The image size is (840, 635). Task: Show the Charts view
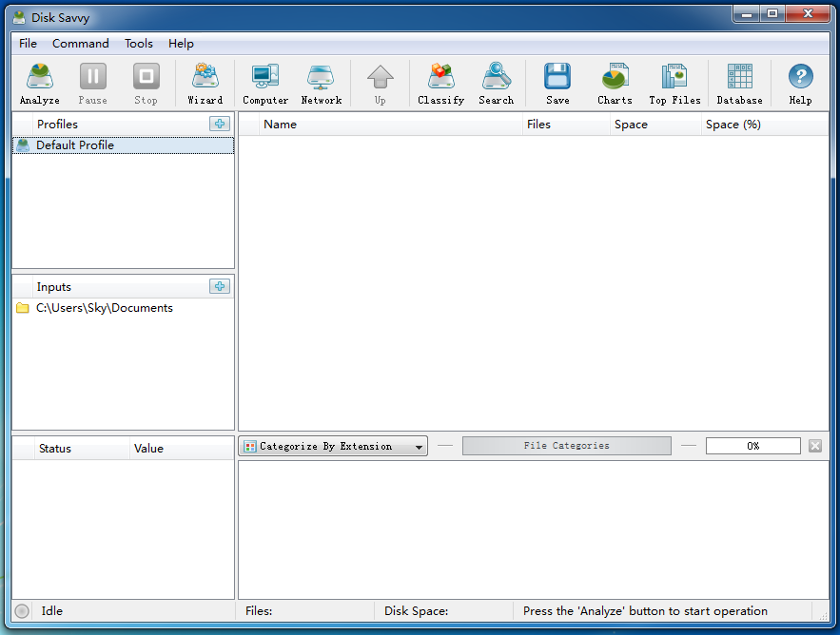point(615,84)
